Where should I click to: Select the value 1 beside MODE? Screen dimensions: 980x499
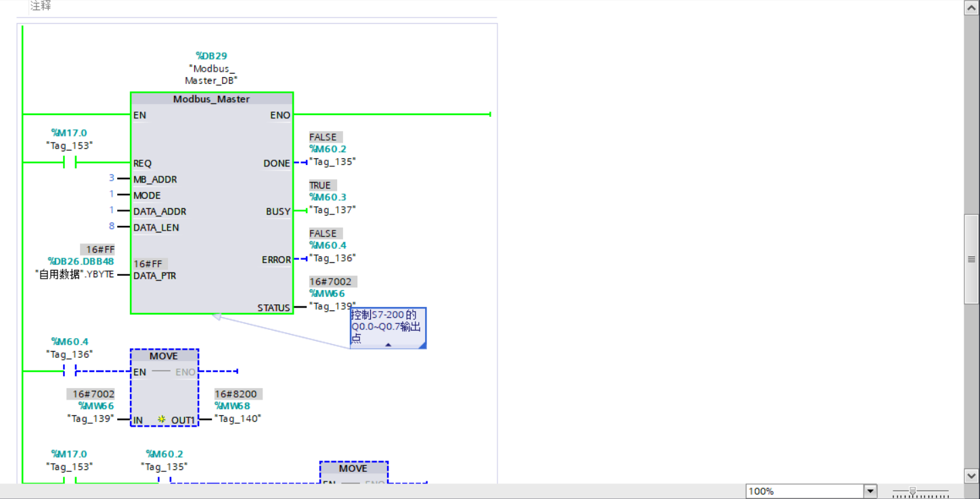112,195
